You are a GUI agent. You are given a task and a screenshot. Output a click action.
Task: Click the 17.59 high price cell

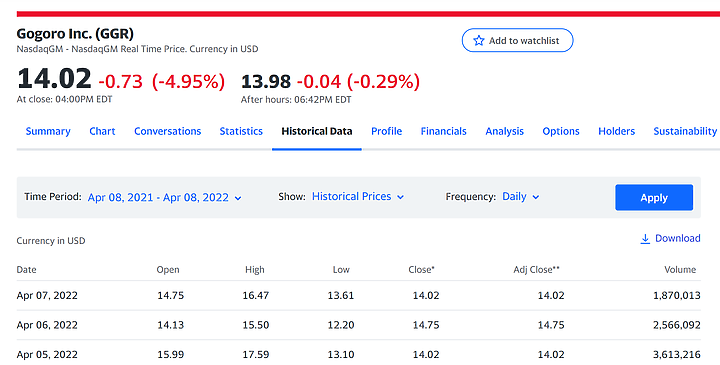coord(256,354)
